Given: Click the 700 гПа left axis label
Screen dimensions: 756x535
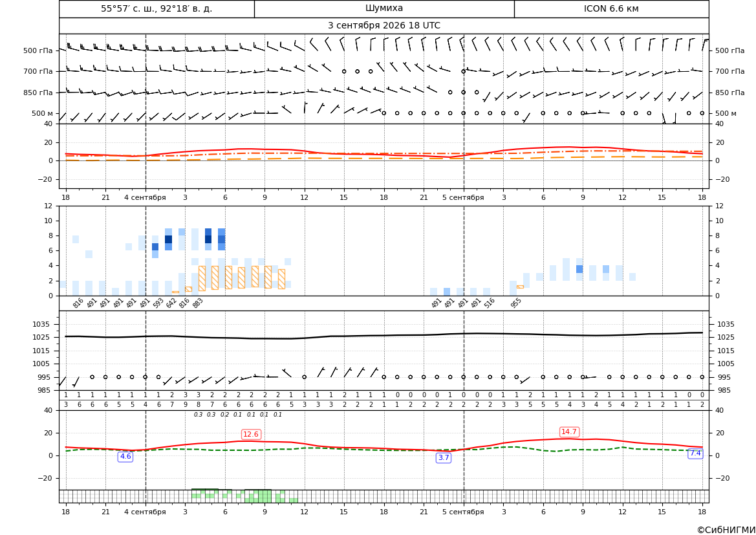Looking at the screenshot, I should pyautogui.click(x=38, y=71).
